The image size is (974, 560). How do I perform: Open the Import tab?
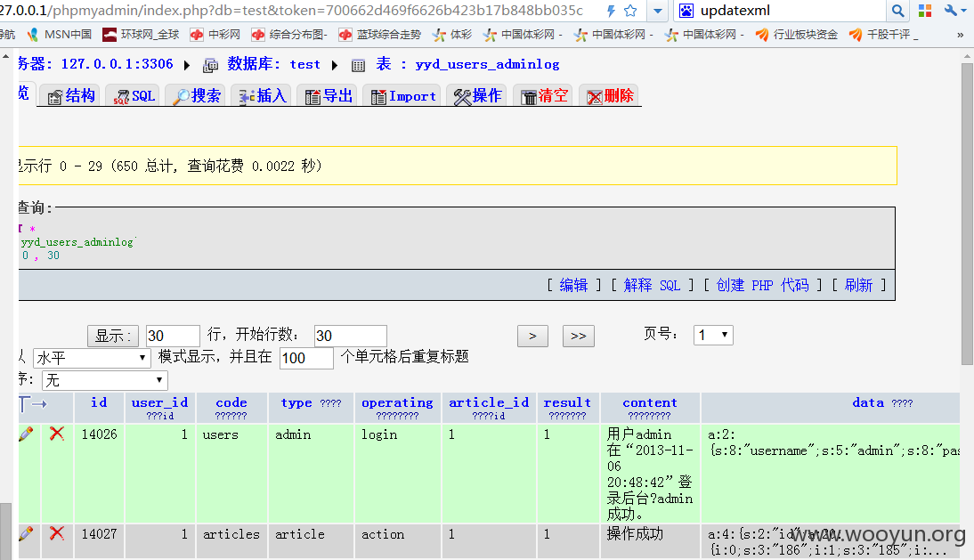pyautogui.click(x=402, y=96)
